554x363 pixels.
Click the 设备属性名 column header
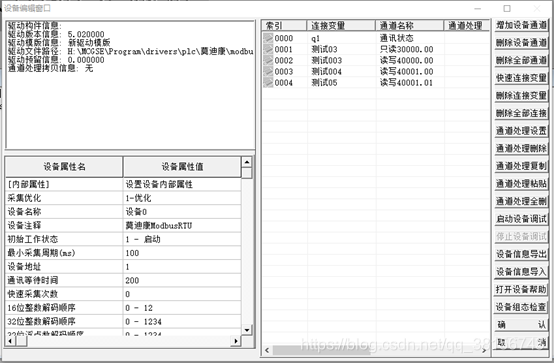64,167
